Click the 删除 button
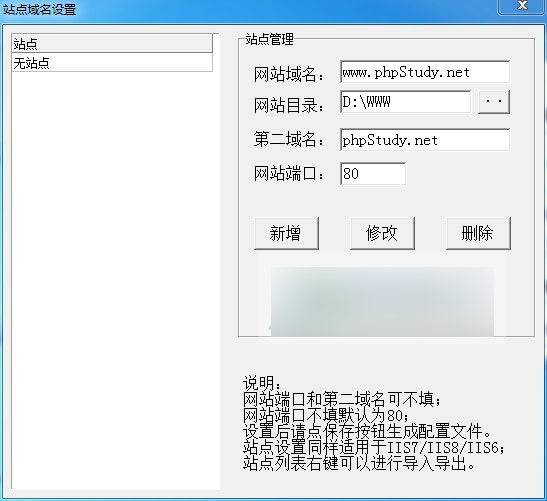Viewport: 547px width, 501px height. point(478,233)
